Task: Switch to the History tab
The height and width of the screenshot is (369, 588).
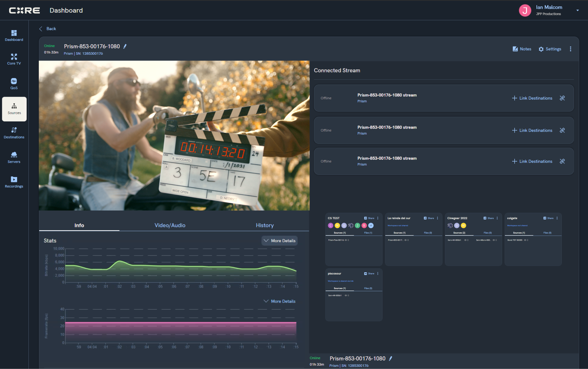Action: [x=265, y=225]
